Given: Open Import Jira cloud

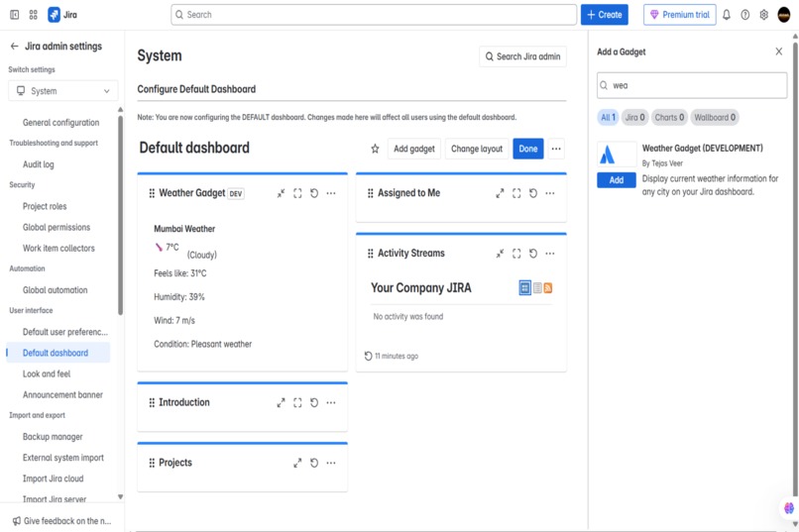Looking at the screenshot, I should (x=53, y=479).
